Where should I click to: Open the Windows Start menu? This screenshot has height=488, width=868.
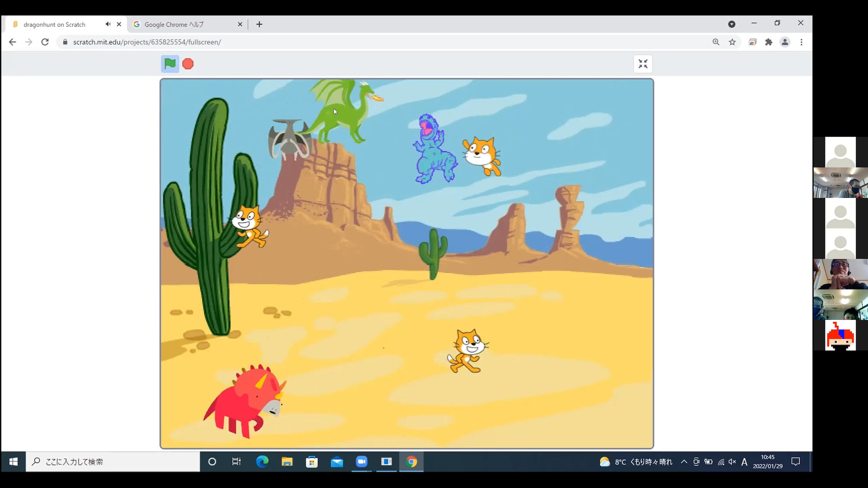(13, 462)
